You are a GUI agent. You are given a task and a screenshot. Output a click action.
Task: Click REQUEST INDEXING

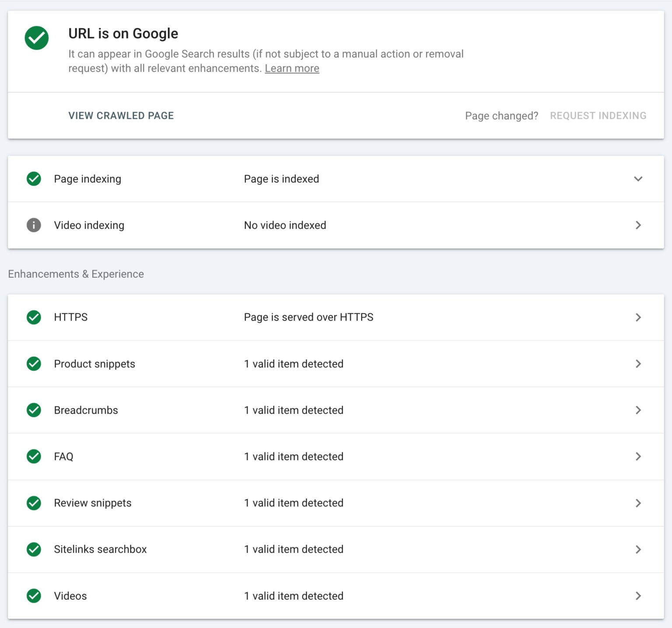pyautogui.click(x=598, y=115)
